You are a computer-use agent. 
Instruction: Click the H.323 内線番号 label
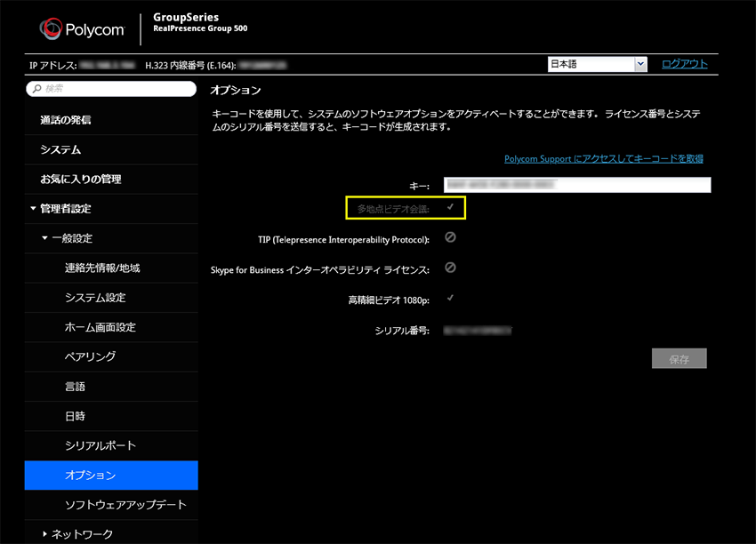pyautogui.click(x=190, y=65)
